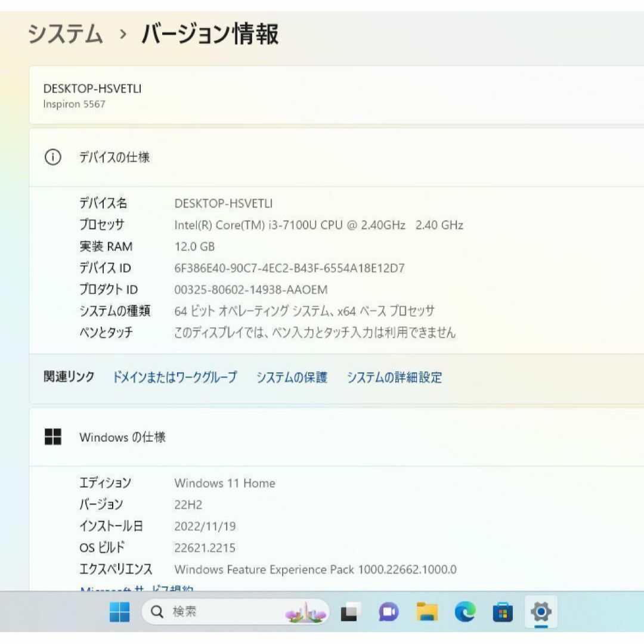Open システムの保護 link
Image resolution: width=644 pixels, height=644 pixels.
[292, 377]
